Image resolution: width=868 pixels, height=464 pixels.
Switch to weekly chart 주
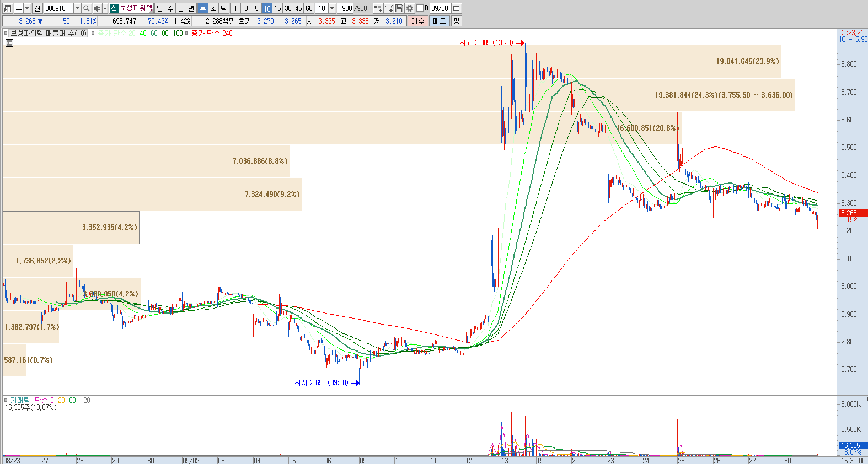pos(170,8)
